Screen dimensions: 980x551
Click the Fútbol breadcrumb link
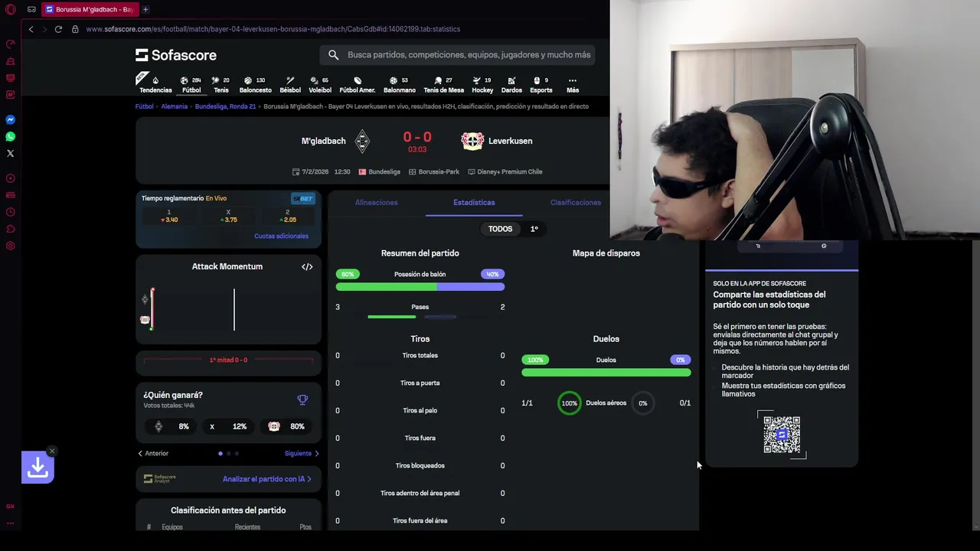[145, 106]
